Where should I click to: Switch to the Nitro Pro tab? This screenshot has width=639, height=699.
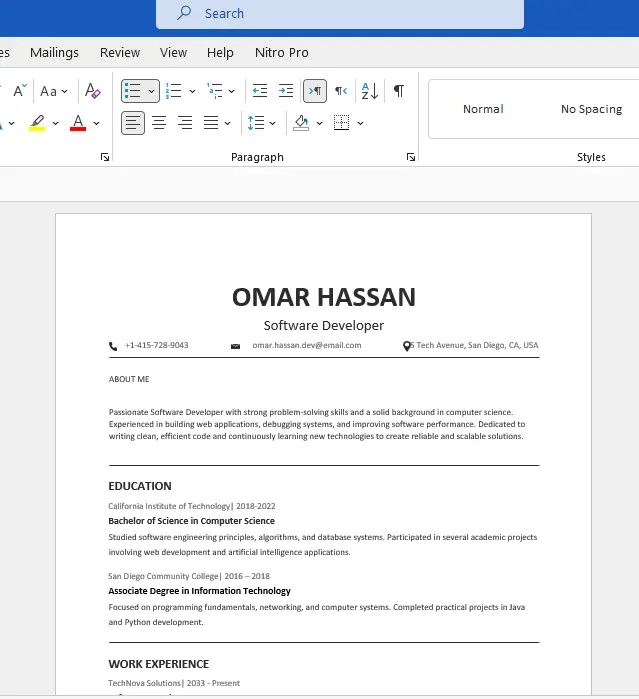[x=282, y=52]
